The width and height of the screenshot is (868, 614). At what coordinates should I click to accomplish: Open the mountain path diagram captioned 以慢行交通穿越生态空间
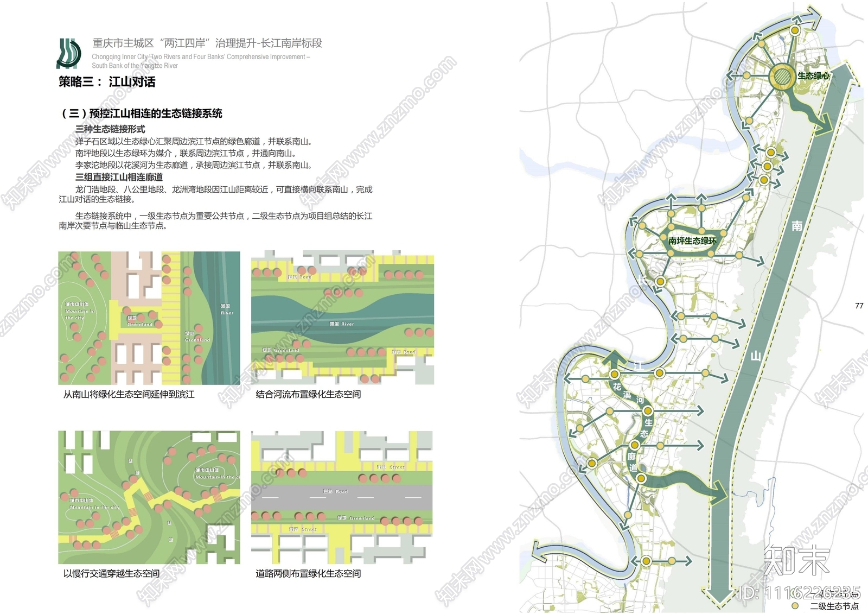point(149,498)
